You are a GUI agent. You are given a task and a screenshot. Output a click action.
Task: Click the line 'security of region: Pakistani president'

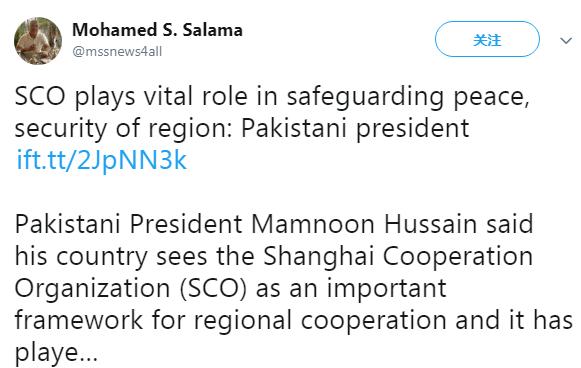click(x=242, y=129)
